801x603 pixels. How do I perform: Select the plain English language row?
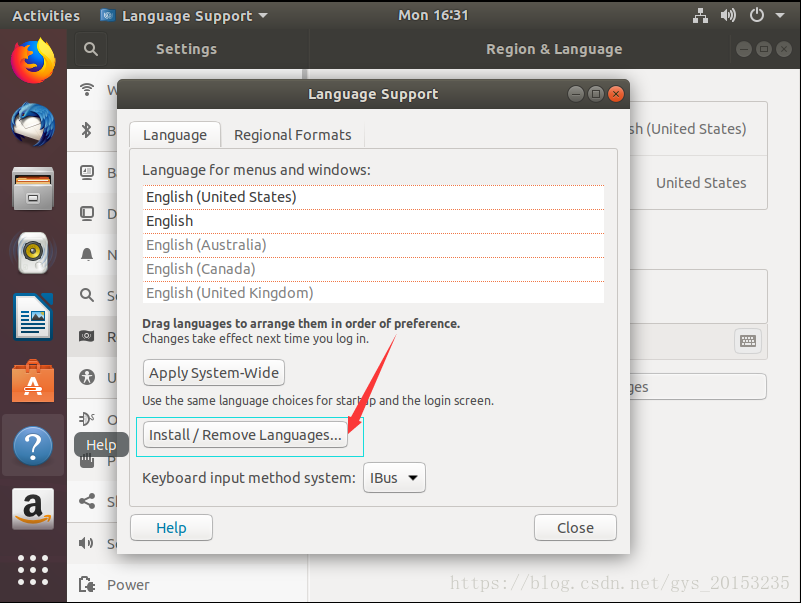coord(373,221)
